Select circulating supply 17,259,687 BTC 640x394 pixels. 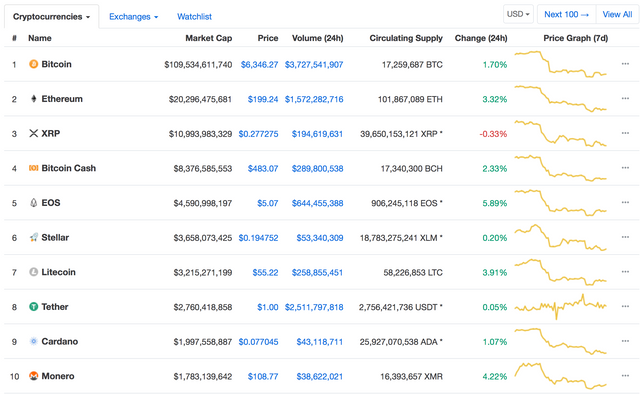(412, 65)
